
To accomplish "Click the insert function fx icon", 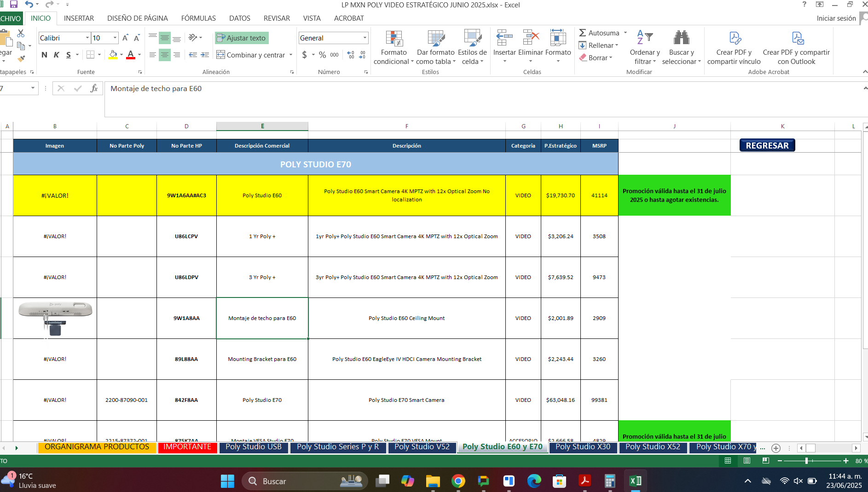I will [94, 88].
